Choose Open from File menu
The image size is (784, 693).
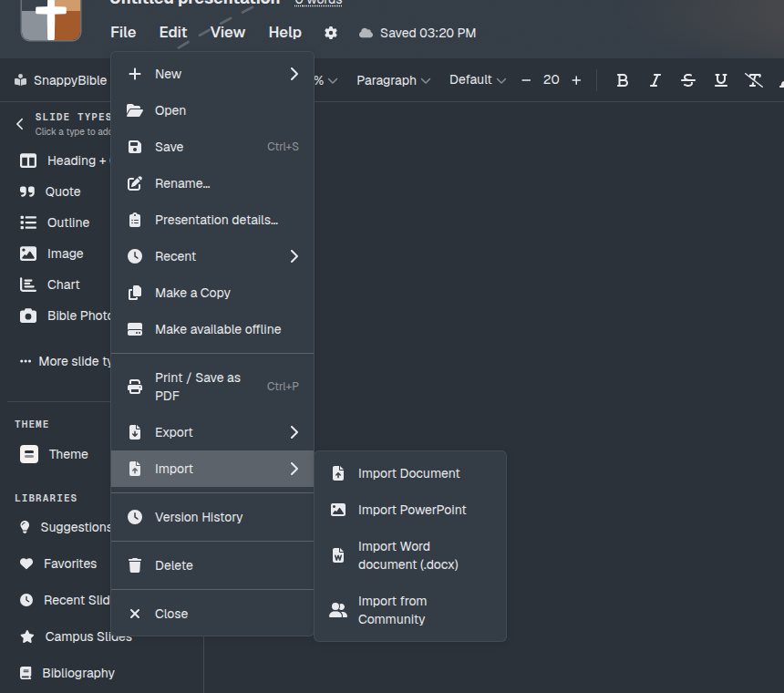212,110
